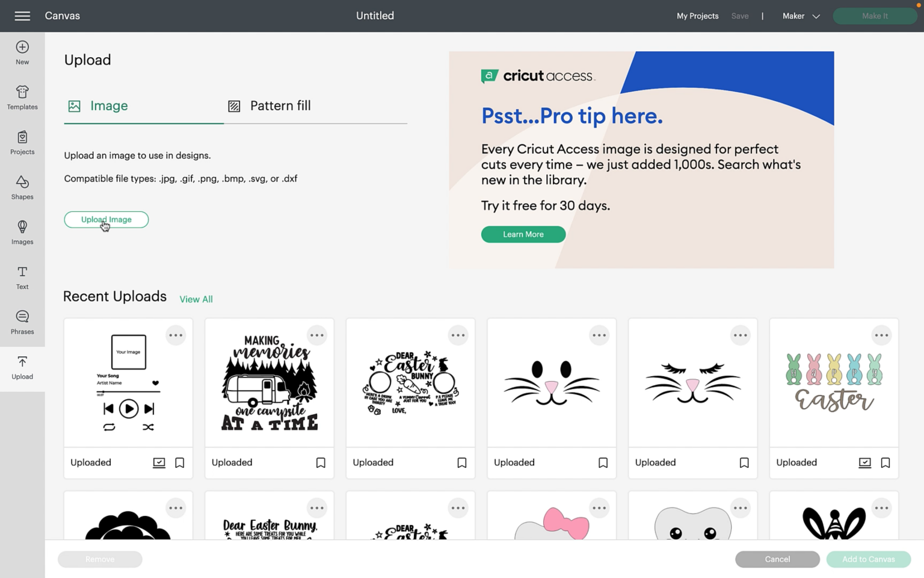This screenshot has height=578, width=924.
Task: Open the Templates panel
Action: [22, 98]
